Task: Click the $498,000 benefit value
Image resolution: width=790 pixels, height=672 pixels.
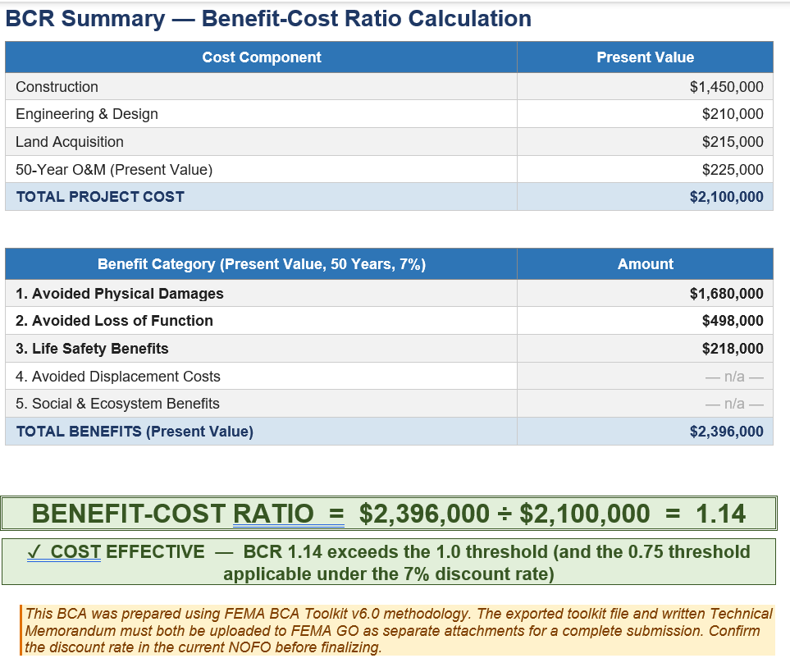Action: tap(733, 320)
